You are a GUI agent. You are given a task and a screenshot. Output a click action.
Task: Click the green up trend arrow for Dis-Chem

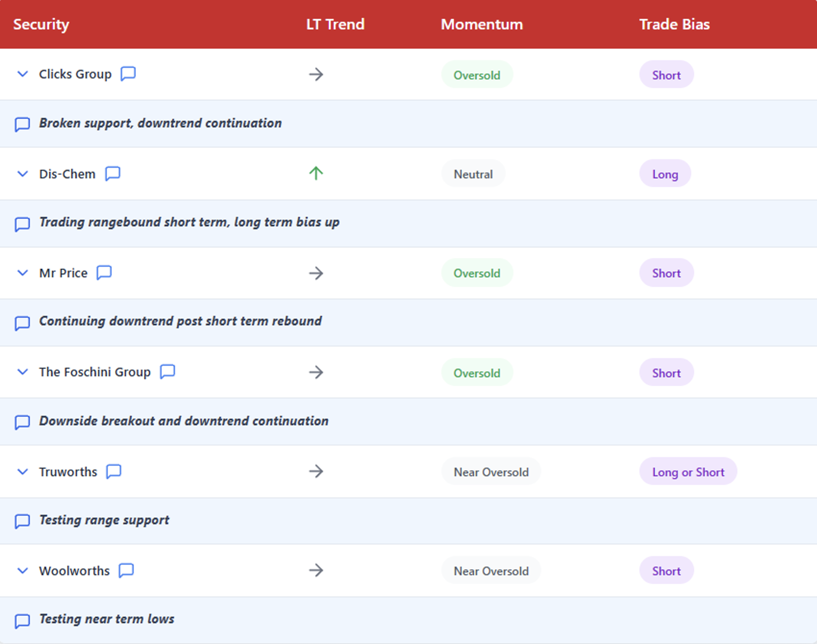pos(316,173)
